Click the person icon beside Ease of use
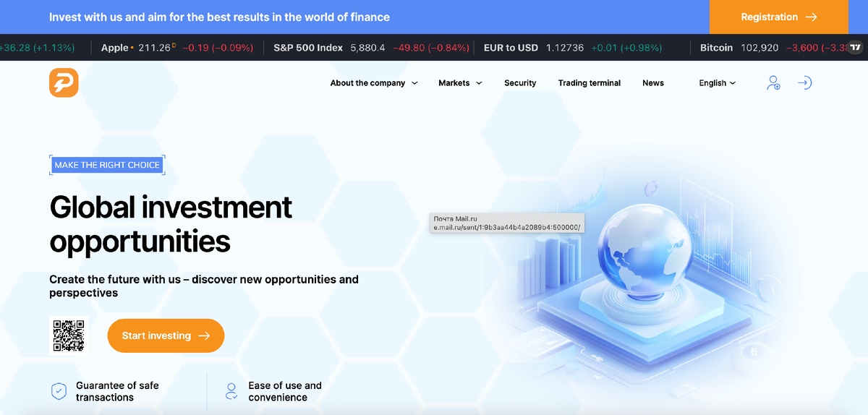Image resolution: width=868 pixels, height=415 pixels. [231, 391]
